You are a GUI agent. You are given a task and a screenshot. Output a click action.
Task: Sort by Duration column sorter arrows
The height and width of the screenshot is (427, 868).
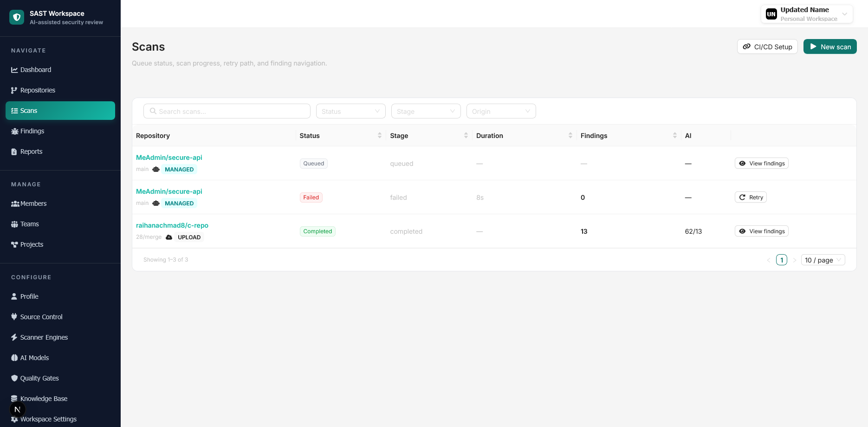[x=570, y=135]
